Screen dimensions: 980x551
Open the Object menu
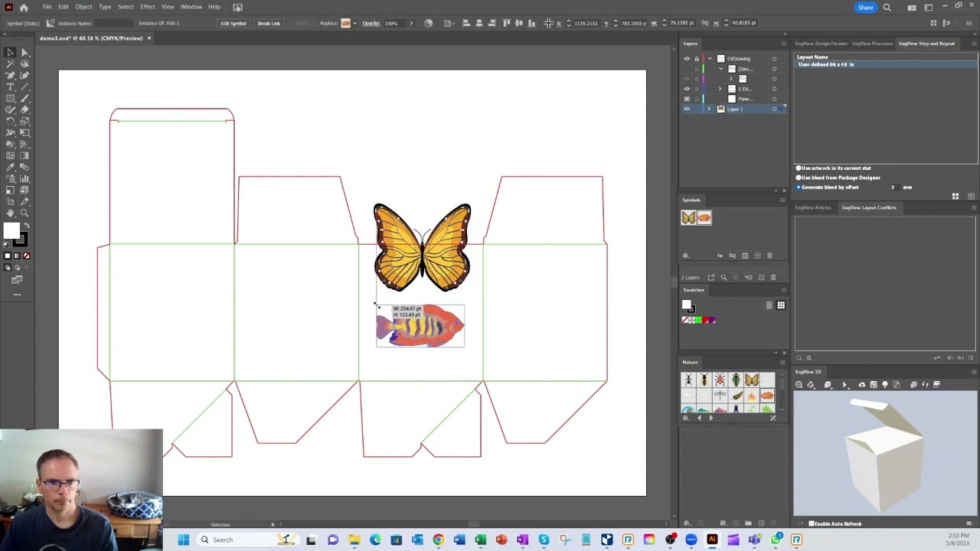click(83, 7)
